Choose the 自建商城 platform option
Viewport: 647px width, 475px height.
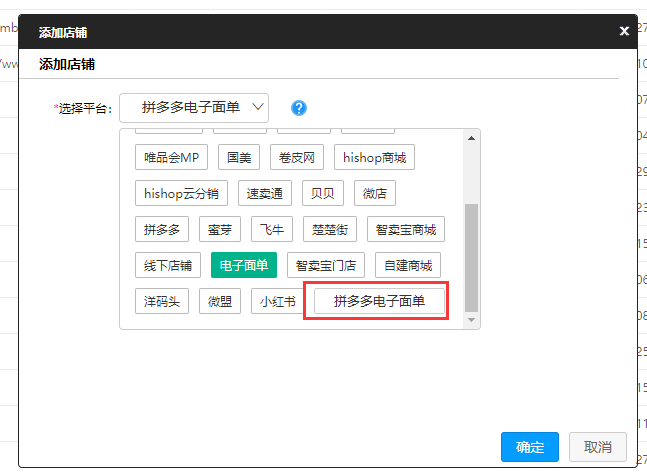[408, 265]
